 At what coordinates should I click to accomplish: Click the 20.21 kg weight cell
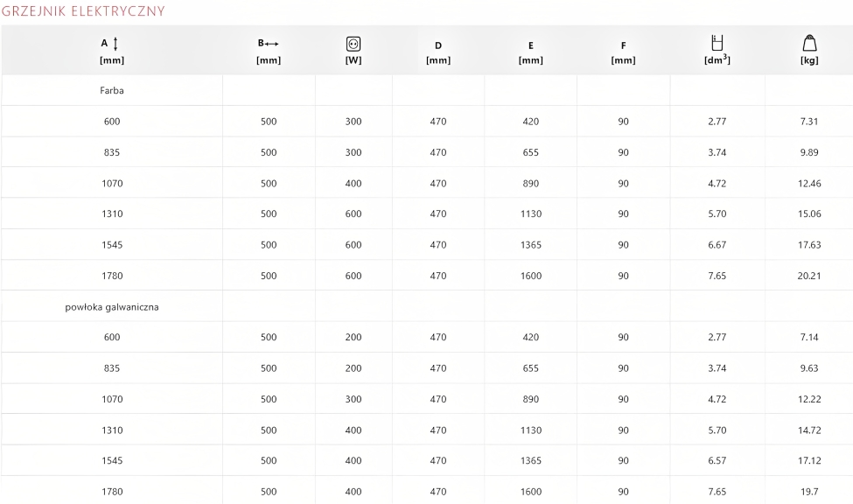(809, 276)
